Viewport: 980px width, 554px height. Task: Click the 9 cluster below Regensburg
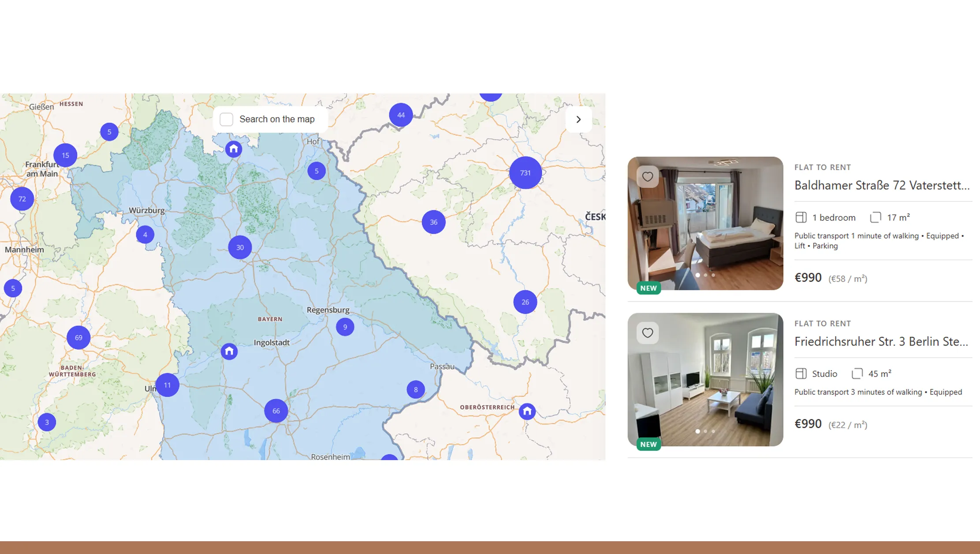[345, 327]
